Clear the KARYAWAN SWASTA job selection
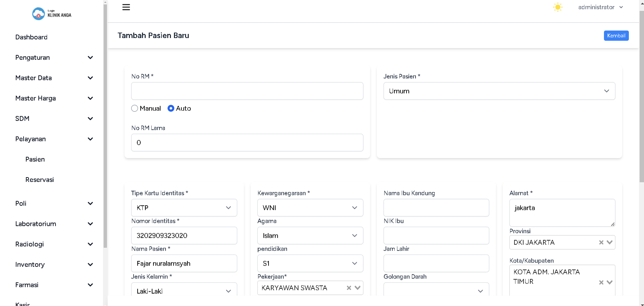644x306 pixels. pos(349,288)
